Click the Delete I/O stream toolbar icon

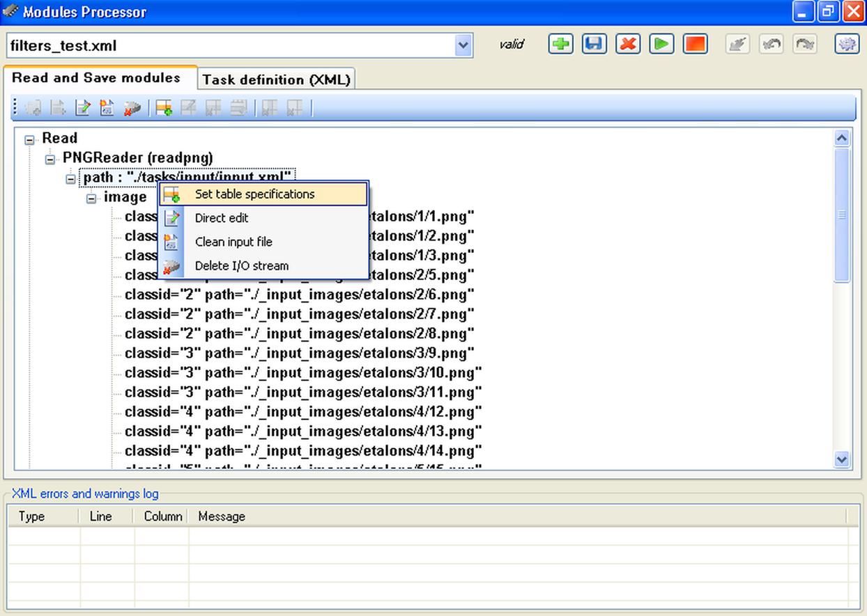click(x=132, y=108)
